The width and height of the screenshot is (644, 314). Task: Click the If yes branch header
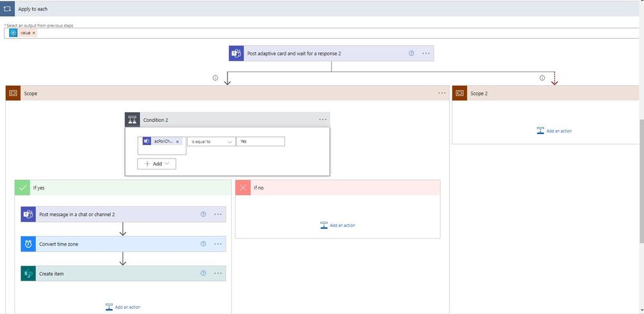click(122, 188)
